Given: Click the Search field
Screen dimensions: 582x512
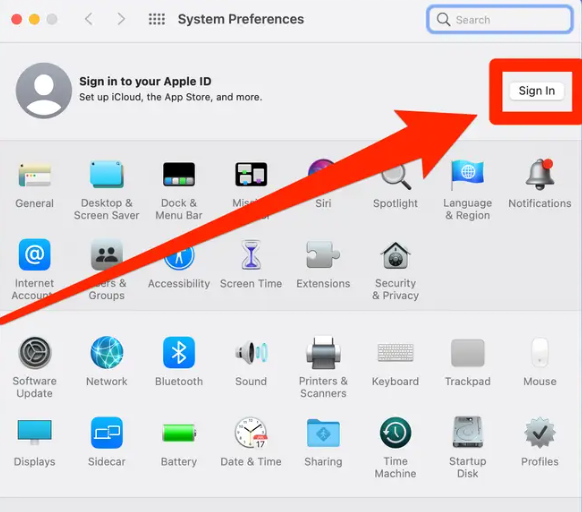Looking at the screenshot, I should pos(500,19).
